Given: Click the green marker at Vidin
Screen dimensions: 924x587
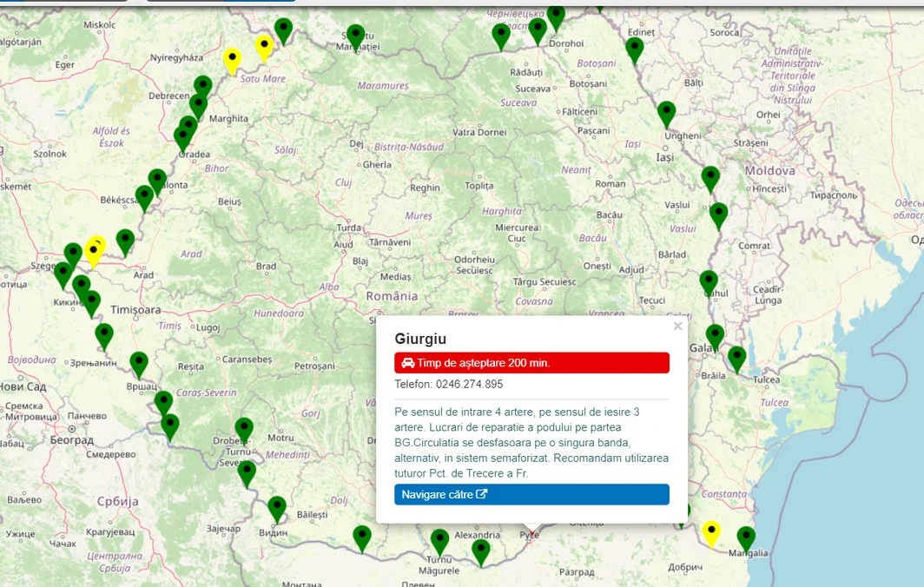Looking at the screenshot, I should click(x=277, y=511).
